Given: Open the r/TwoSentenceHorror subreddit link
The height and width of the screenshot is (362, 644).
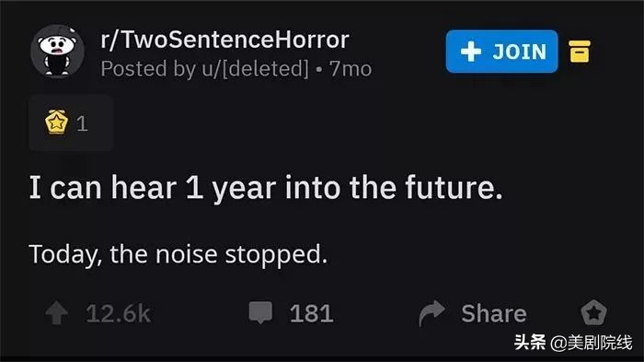Looking at the screenshot, I should (224, 40).
